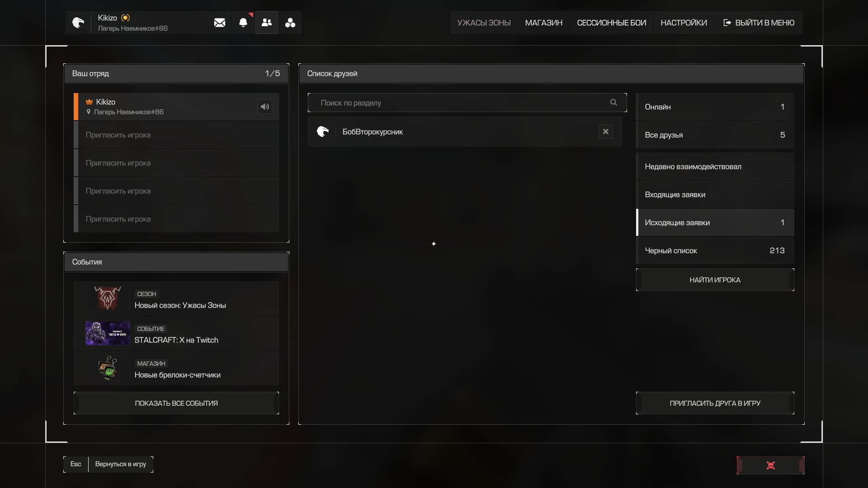Click the Twitch drops thumbnail
The height and width of the screenshot is (488, 868).
(x=108, y=333)
